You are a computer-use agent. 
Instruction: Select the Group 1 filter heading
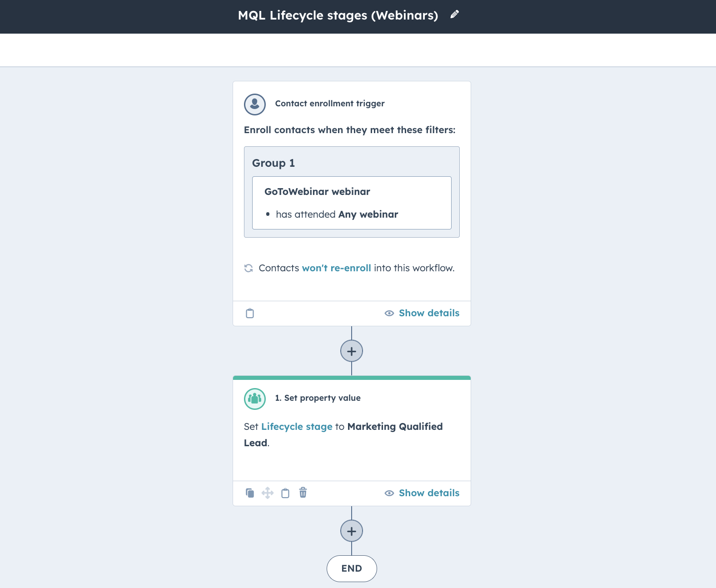click(x=273, y=163)
